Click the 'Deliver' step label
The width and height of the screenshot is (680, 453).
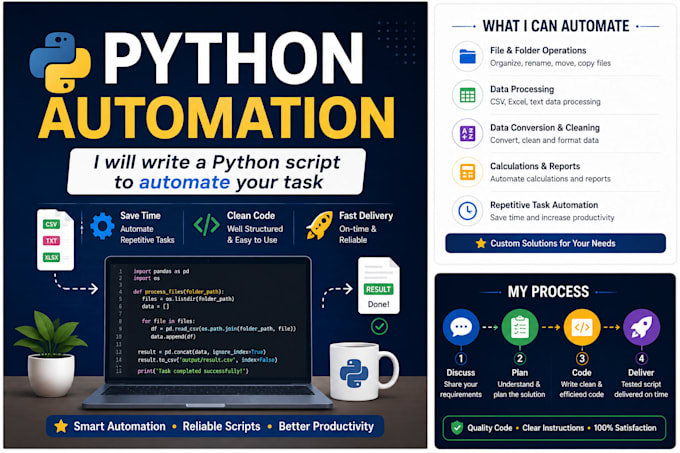(641, 372)
